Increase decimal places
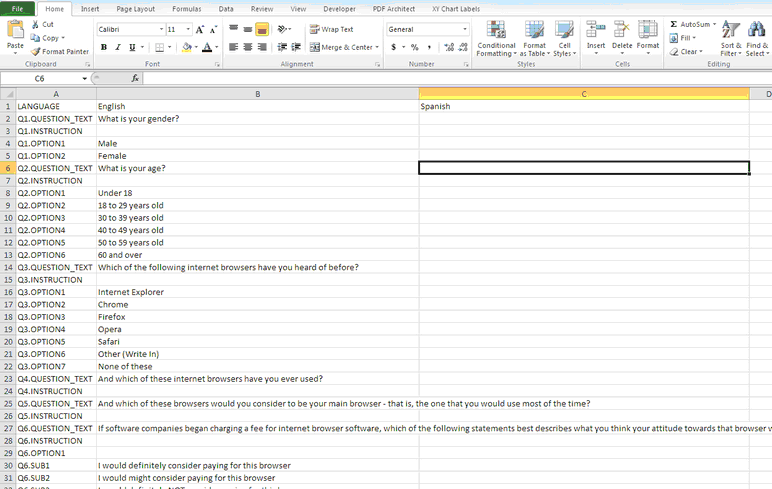Screen dimensions: 772x489 (449, 47)
